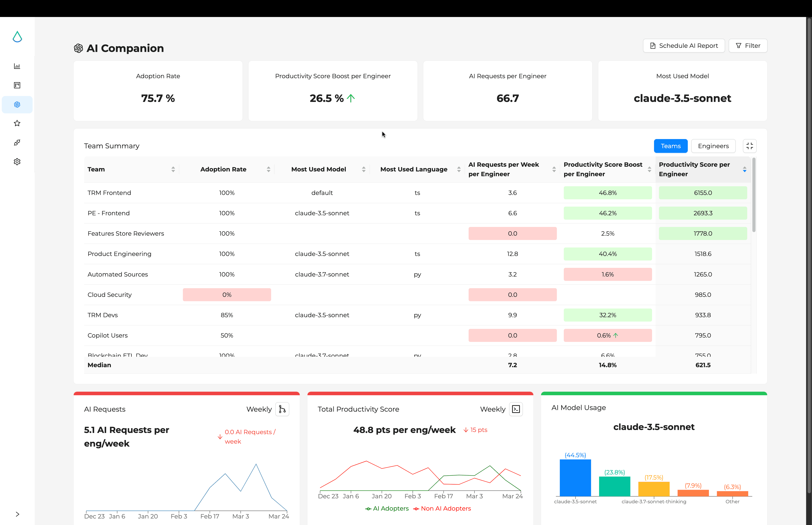Select the Automated Sources team name
The image size is (812, 525).
coord(117,274)
